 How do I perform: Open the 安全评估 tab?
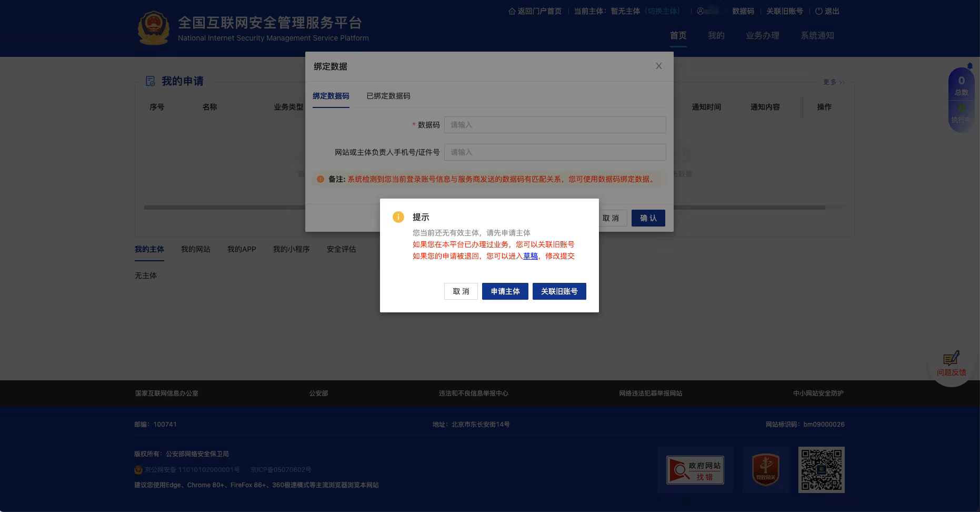click(x=341, y=249)
